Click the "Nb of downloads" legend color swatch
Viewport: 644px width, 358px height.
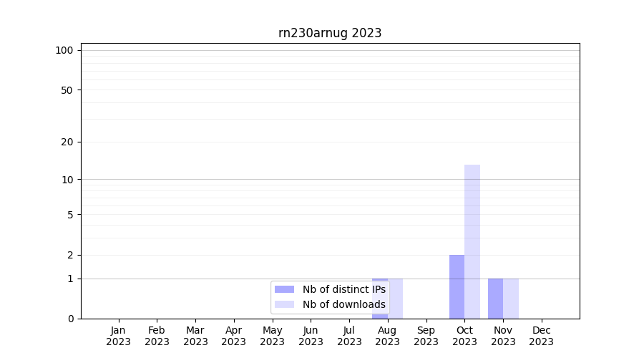(284, 304)
